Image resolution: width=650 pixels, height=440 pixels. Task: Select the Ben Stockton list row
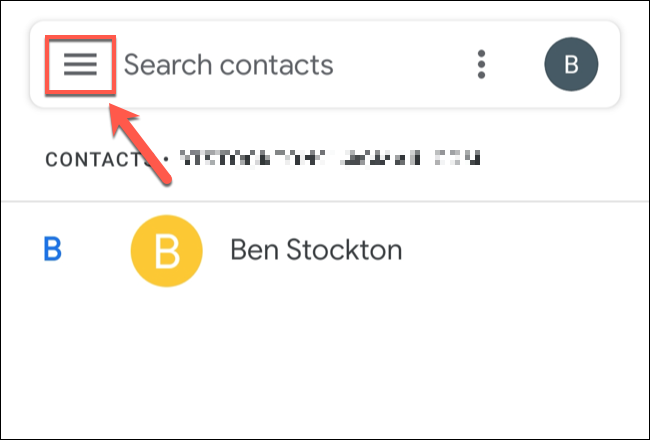[x=450, y=249]
